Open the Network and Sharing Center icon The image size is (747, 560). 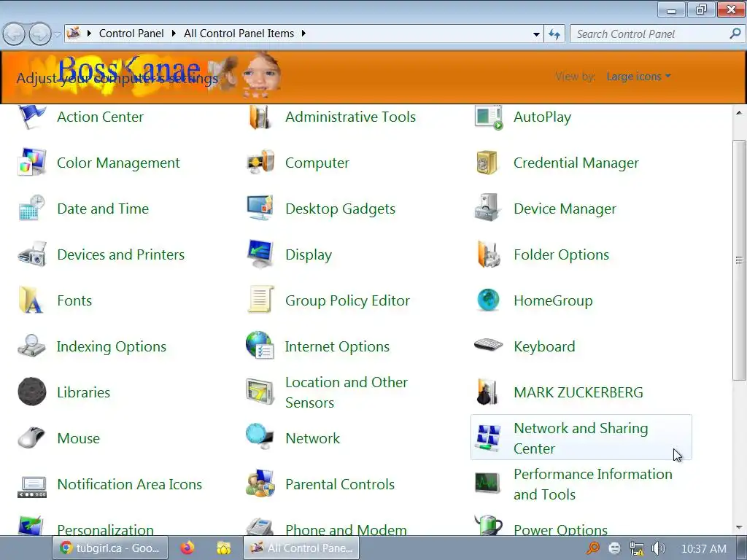tap(488, 437)
